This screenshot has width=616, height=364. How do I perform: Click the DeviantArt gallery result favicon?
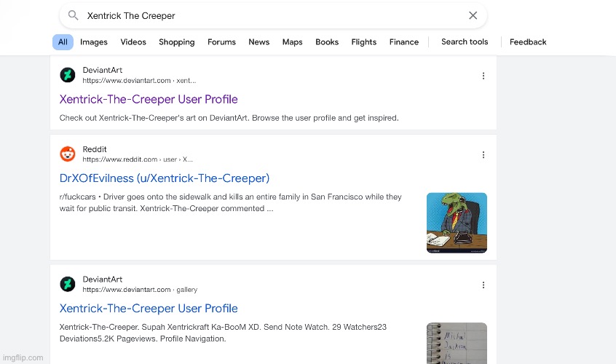click(68, 284)
